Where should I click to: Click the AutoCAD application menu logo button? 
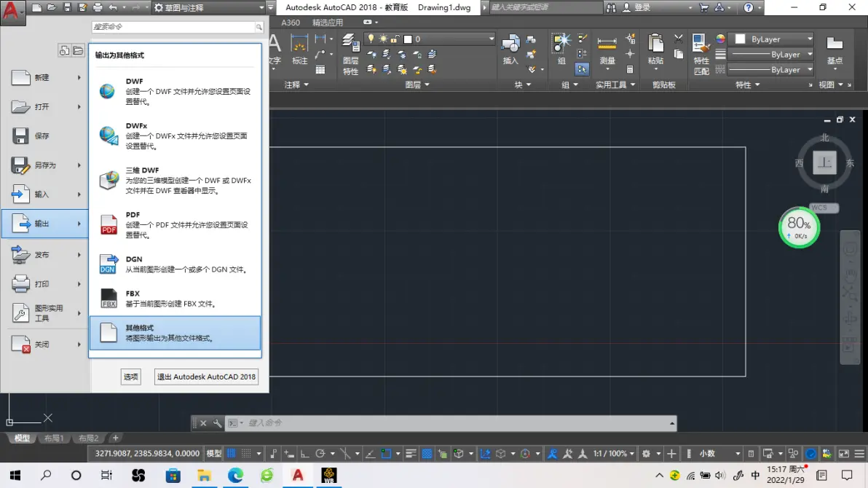pos(12,12)
